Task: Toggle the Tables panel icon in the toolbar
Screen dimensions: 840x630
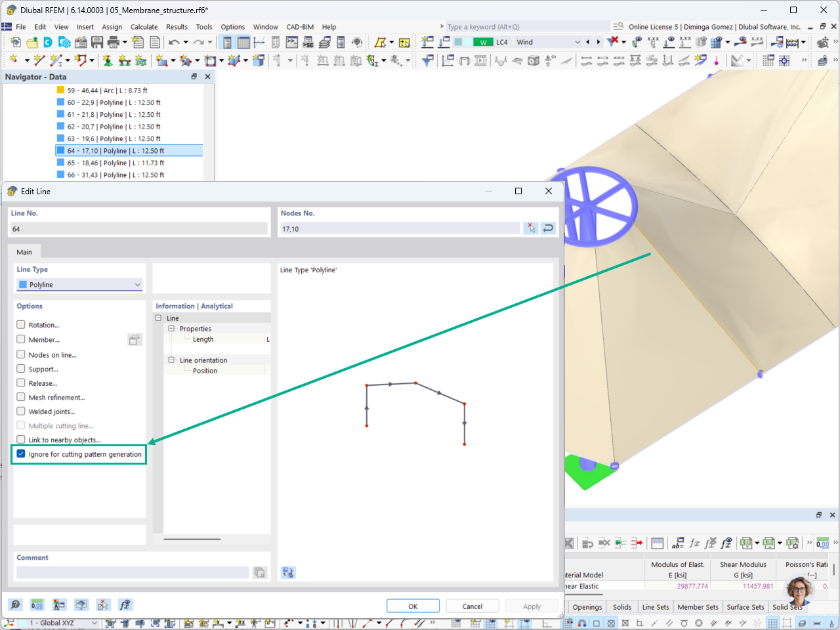Action: pos(243,42)
